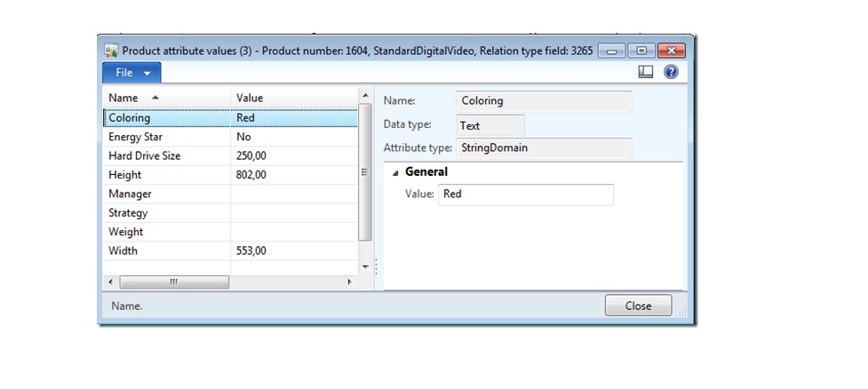The image size is (868, 389).
Task: Click the Attribute type field StringDomain
Action: [544, 148]
